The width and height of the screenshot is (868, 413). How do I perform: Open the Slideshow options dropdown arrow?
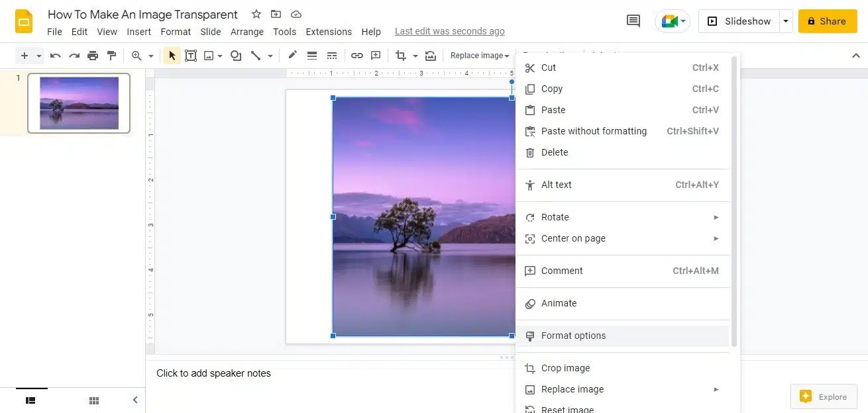[x=786, y=21]
